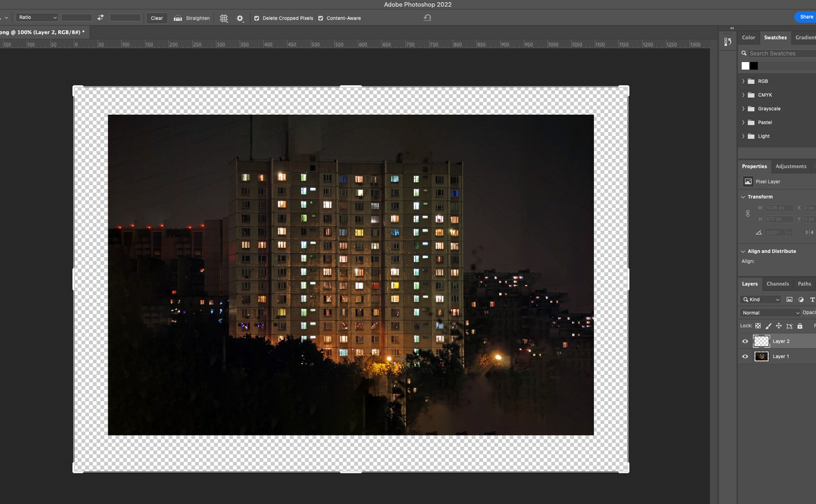Open the rotation angle dropdown
This screenshot has width=816, height=504.
[789, 232]
